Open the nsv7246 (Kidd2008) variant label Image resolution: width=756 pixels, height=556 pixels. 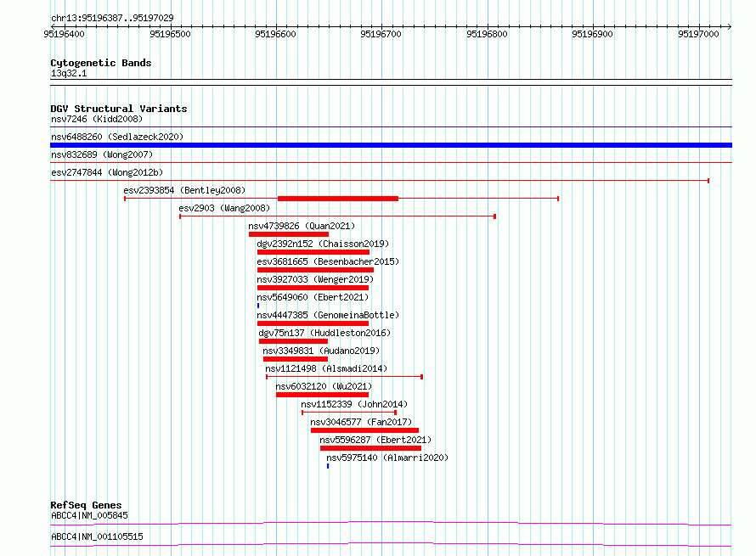click(97, 119)
